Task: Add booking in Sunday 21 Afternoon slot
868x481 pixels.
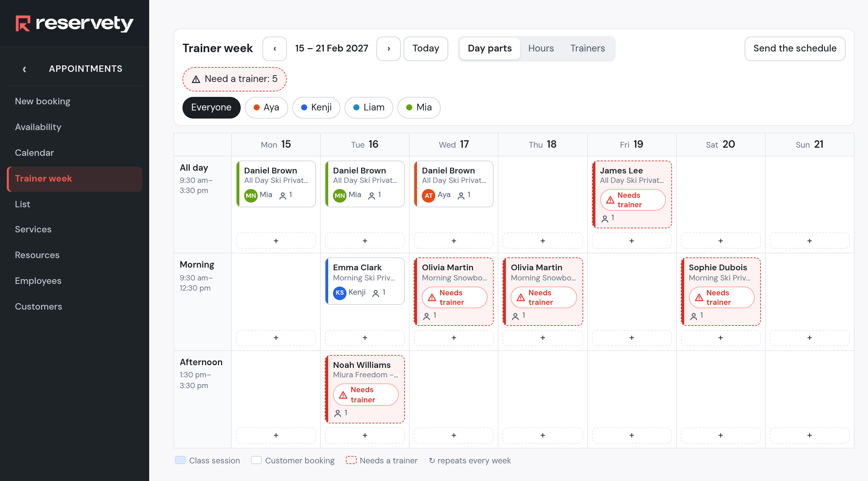Action: click(810, 435)
